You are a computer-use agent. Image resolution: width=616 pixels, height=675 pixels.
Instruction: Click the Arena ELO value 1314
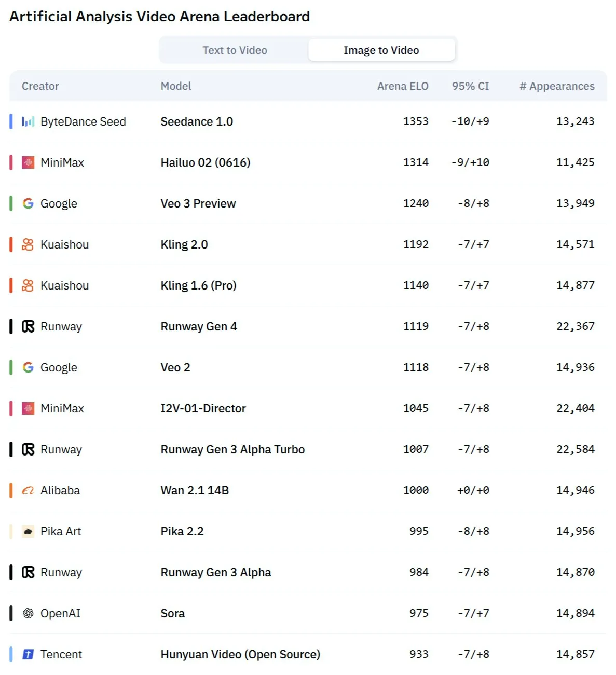(416, 162)
